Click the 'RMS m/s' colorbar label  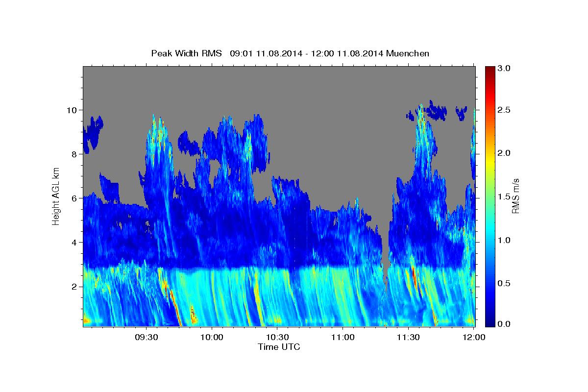click(x=515, y=196)
